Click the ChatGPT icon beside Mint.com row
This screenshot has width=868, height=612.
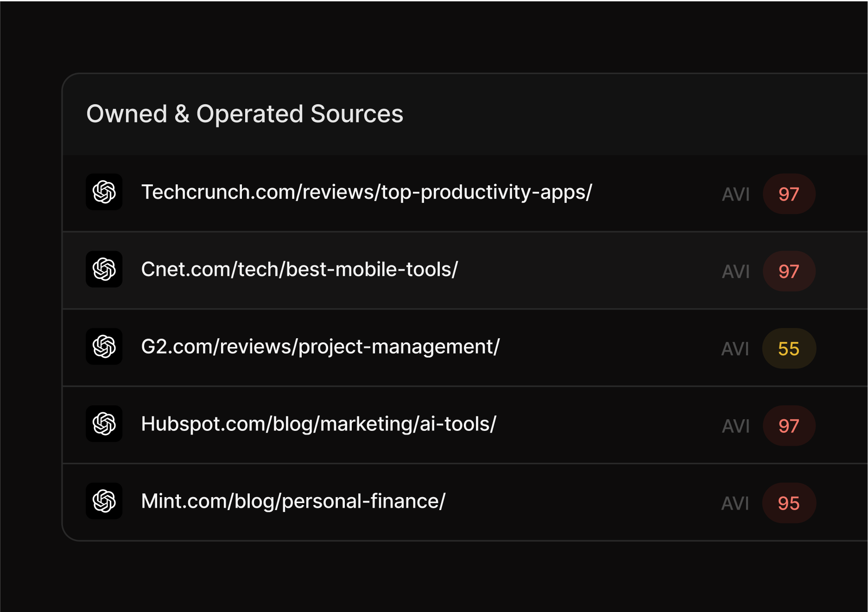click(104, 501)
